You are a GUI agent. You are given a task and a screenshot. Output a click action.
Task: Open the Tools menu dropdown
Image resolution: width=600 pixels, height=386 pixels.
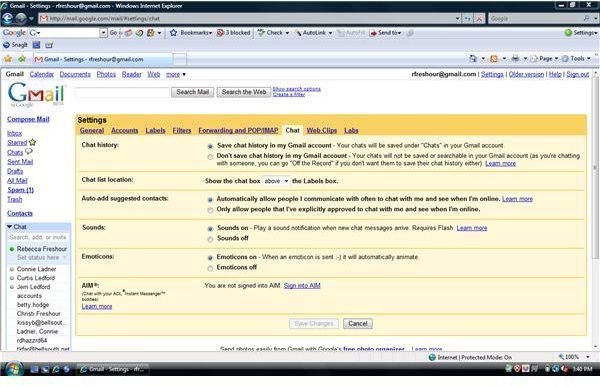coord(576,59)
